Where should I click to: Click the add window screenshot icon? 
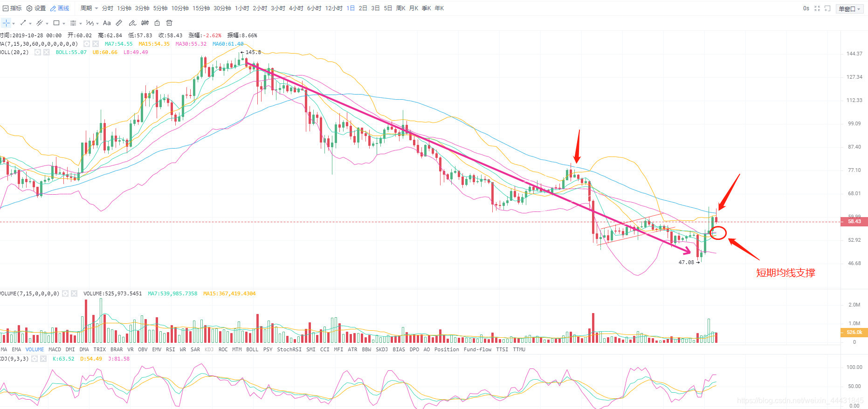[x=827, y=8]
